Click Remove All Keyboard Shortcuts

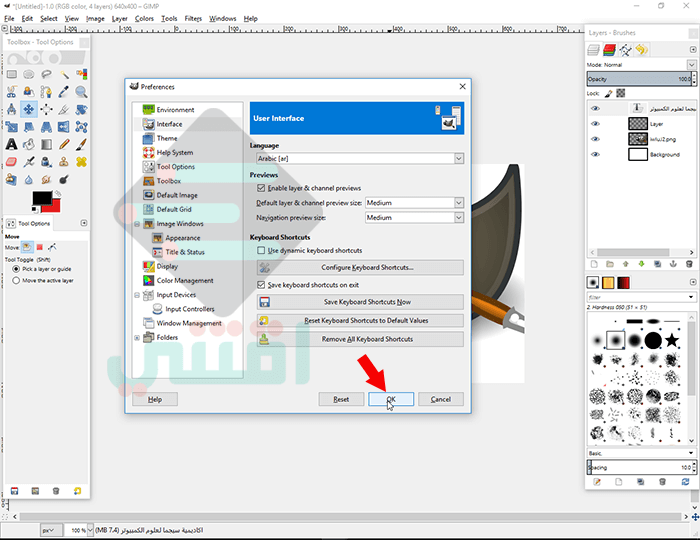(x=360, y=339)
